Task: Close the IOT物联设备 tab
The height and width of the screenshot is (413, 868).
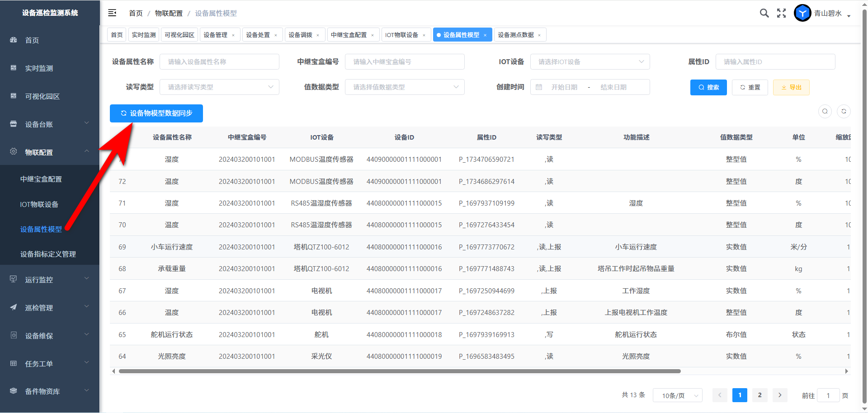Action: click(424, 35)
